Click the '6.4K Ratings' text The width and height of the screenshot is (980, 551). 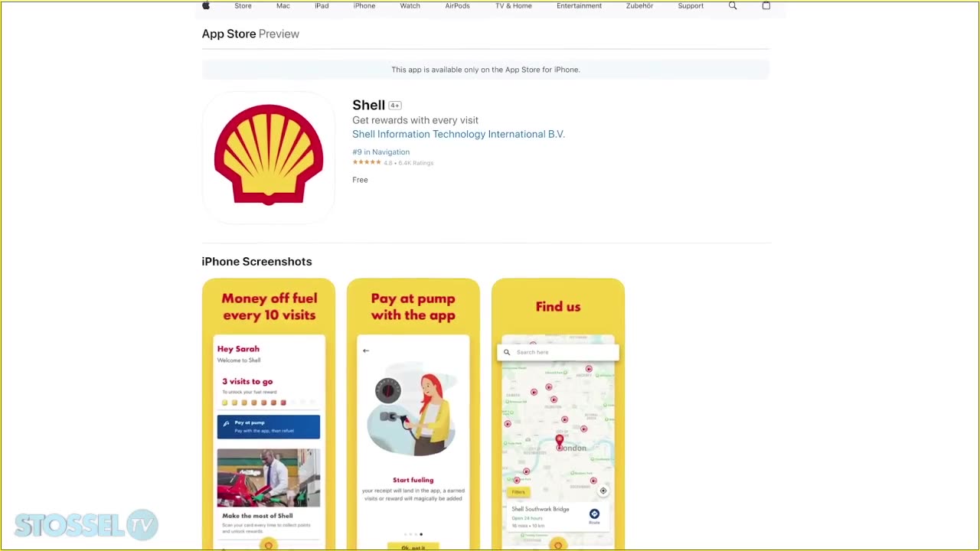pos(416,163)
